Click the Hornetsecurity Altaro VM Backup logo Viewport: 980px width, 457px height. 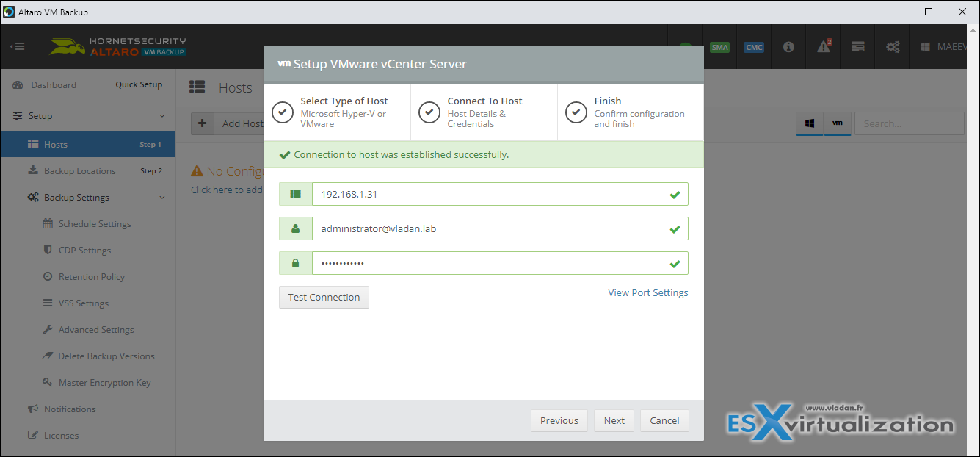click(x=117, y=46)
